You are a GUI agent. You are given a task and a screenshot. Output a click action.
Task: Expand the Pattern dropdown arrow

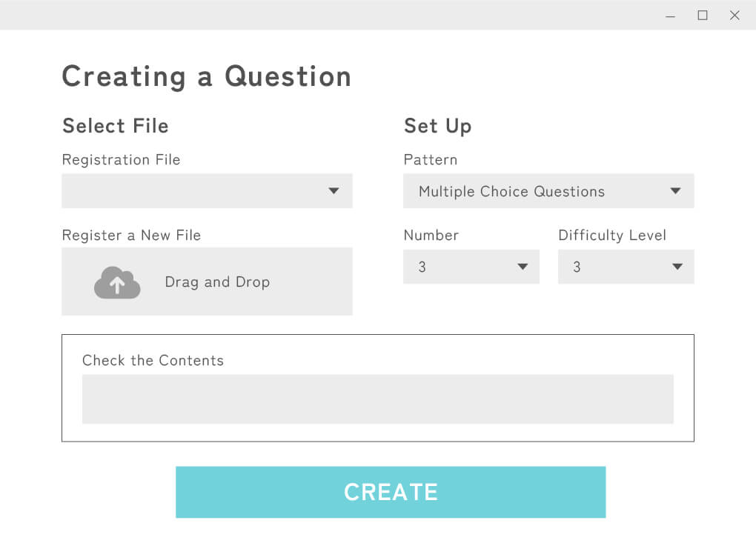click(675, 191)
